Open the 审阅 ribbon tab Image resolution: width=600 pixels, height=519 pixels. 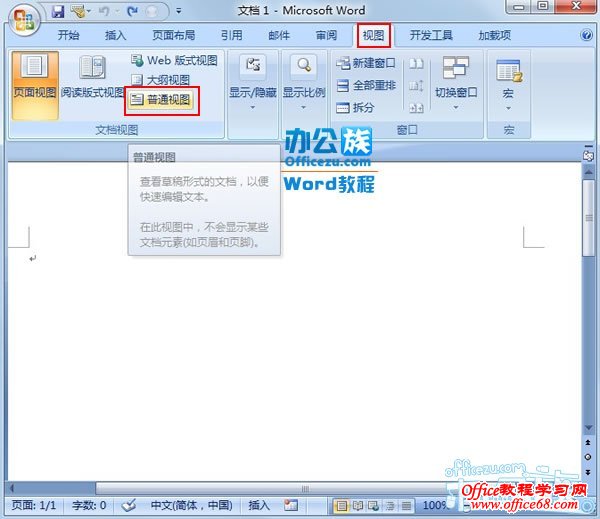point(326,35)
